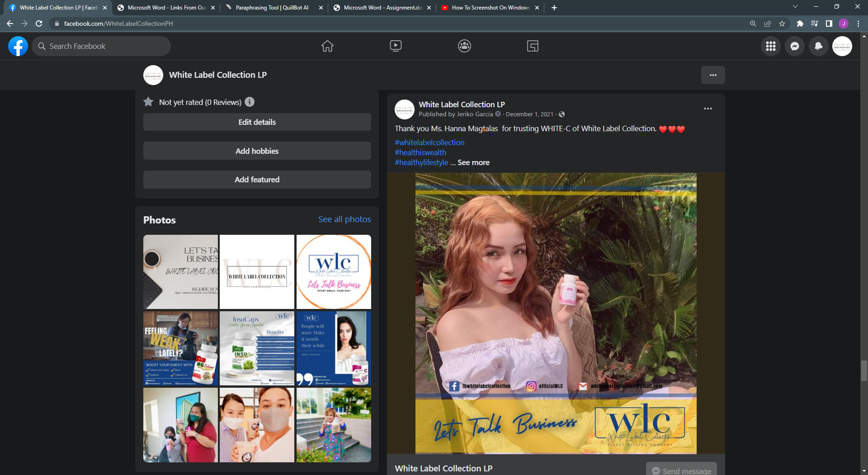Open the #healthiswealth hashtag link
Screen dimensions: 868x475
tap(420, 152)
